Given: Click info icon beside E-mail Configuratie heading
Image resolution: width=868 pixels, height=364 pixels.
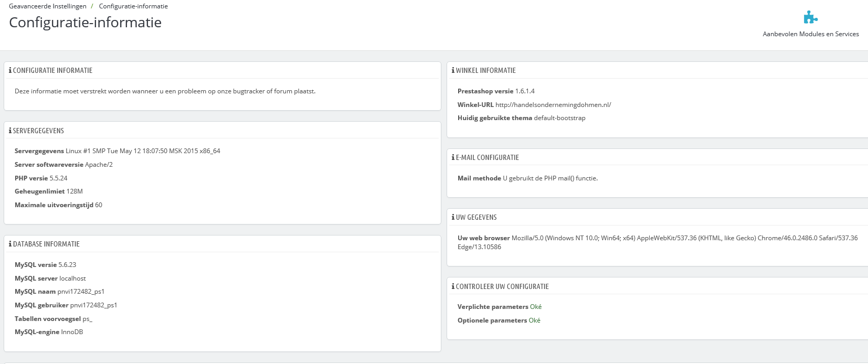Looking at the screenshot, I should [x=453, y=157].
